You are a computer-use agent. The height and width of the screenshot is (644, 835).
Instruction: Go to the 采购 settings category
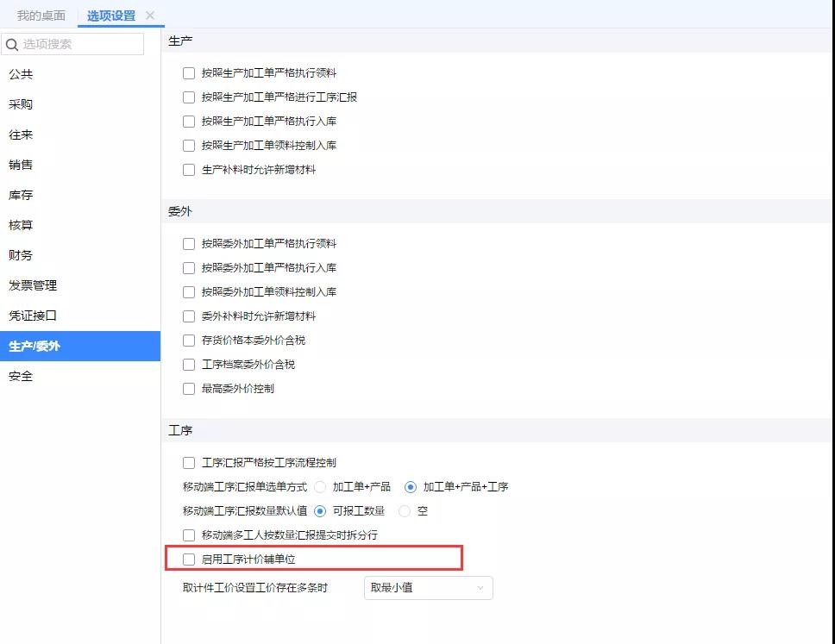[x=21, y=104]
